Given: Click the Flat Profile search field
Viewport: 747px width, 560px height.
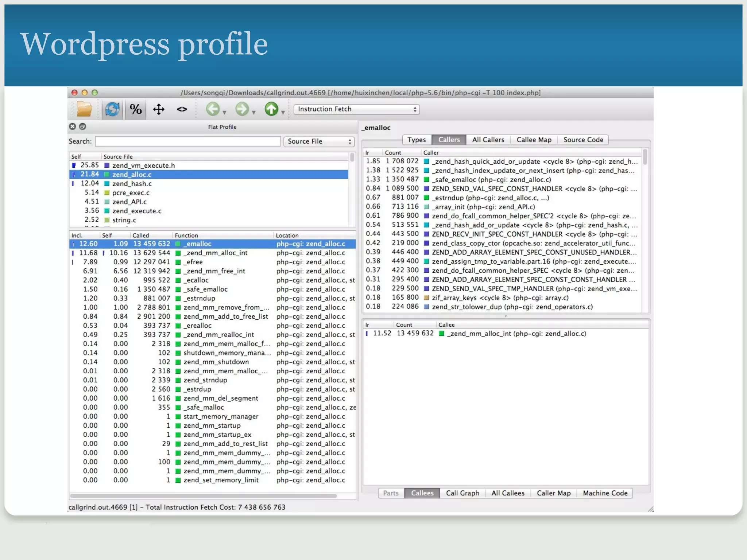Looking at the screenshot, I should point(188,141).
